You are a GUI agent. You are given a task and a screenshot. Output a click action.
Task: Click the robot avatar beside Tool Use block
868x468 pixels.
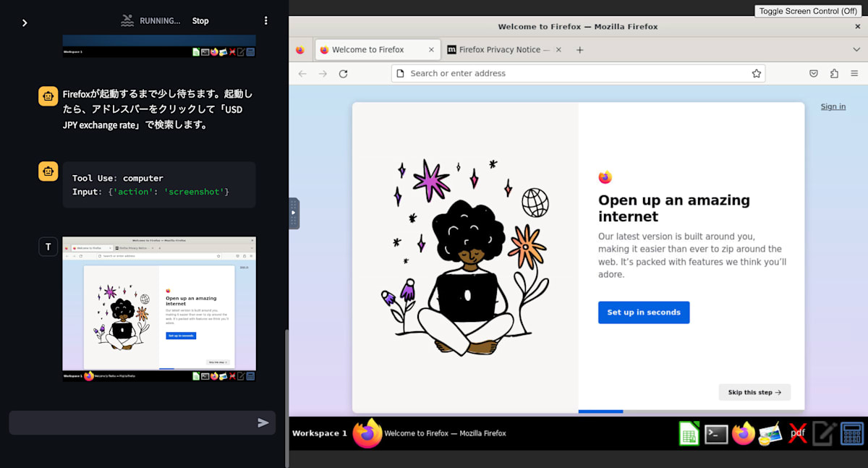[x=48, y=171]
